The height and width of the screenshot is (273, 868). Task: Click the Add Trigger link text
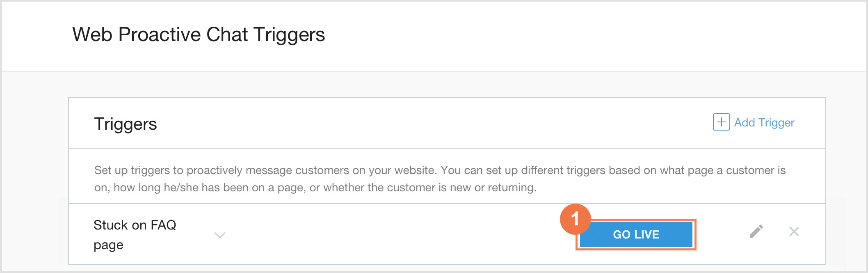pos(764,123)
